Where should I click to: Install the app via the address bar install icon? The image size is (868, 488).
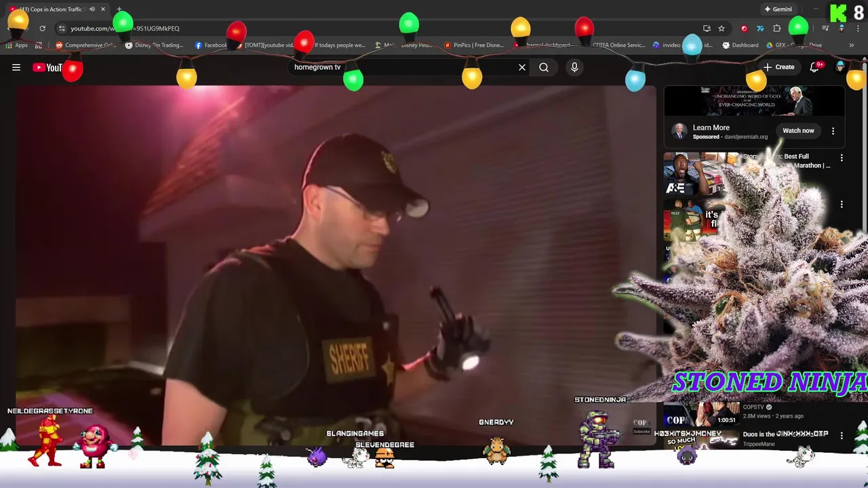point(707,28)
